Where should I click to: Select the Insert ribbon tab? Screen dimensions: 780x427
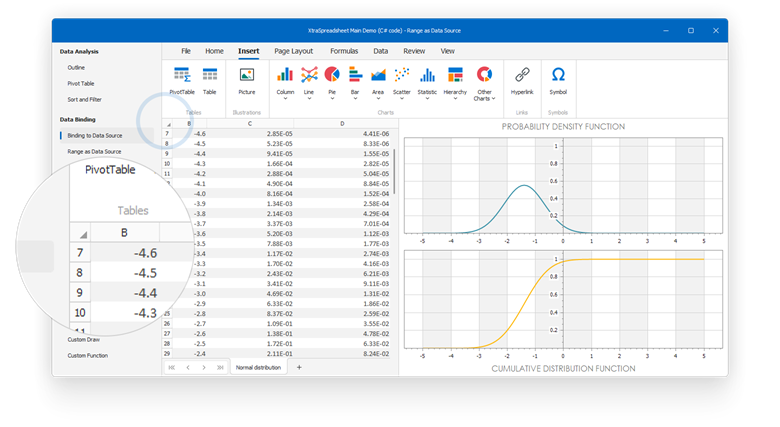pos(248,51)
